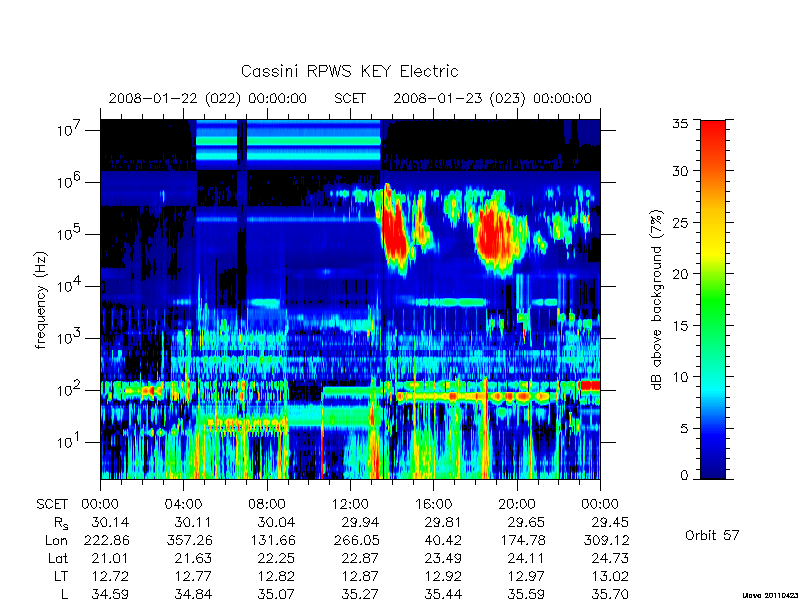Click the Lat value '24.11'
The width and height of the screenshot is (800, 600).
coord(527,558)
